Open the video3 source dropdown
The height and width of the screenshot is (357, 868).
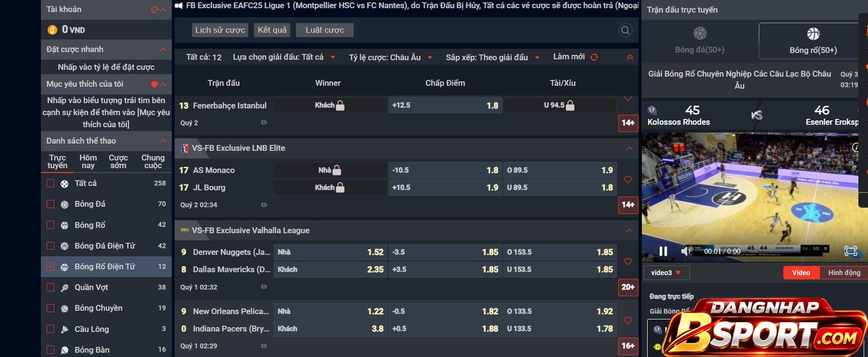[x=666, y=273]
